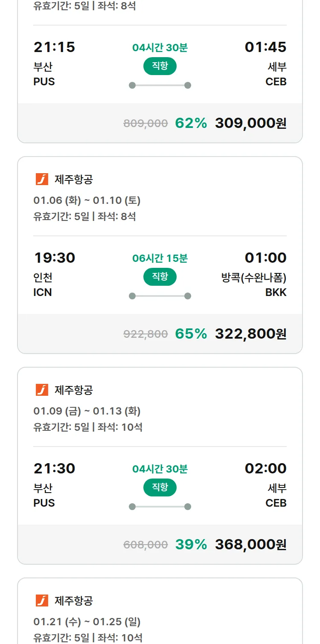Viewport: 320px width, 644px height.
Task: Click Jeju Air logo on Incheon–Bangkok card
Action: 42,179
